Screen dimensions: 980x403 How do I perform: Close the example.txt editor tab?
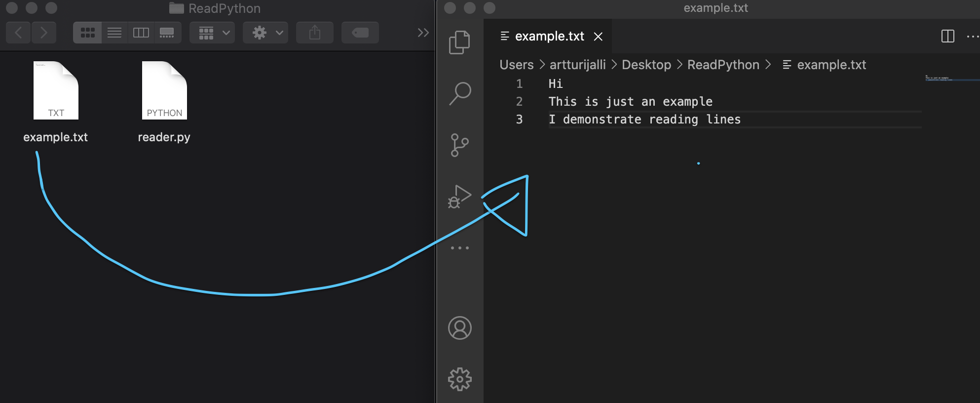pyautogui.click(x=598, y=37)
